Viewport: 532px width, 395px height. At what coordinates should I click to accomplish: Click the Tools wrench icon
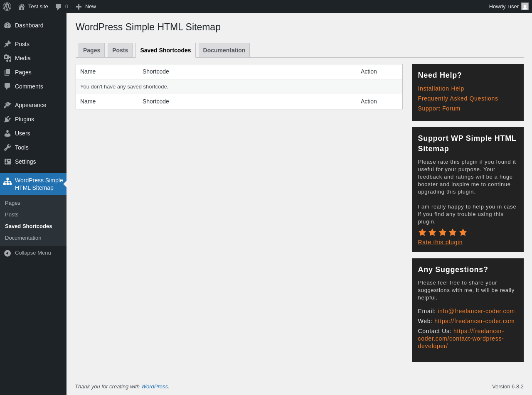click(7, 147)
